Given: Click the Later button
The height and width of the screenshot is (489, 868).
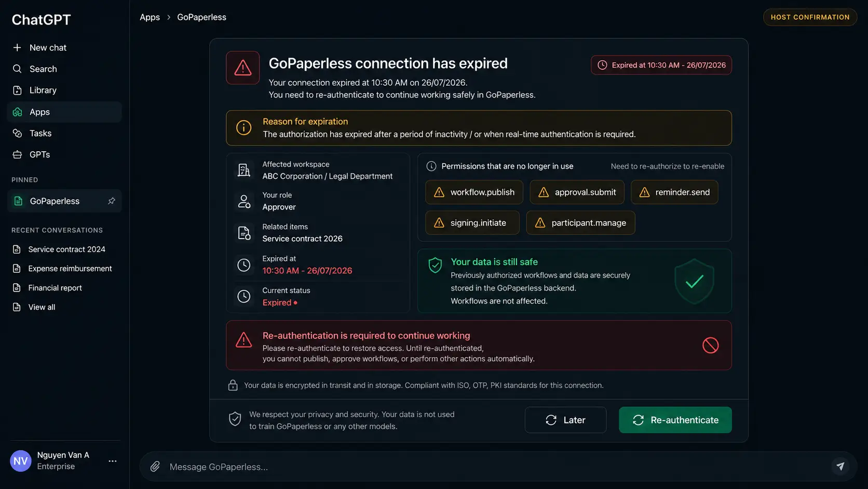Looking at the screenshot, I should pos(565,420).
